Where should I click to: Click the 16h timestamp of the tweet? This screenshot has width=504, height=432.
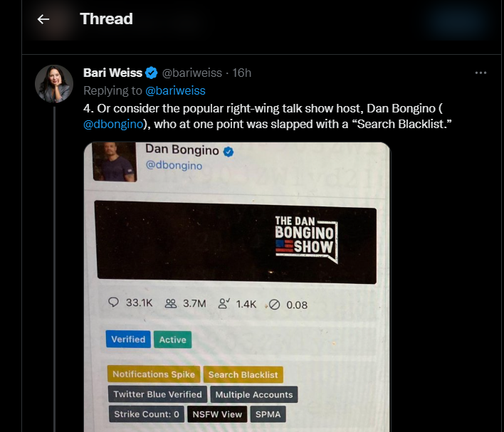point(242,73)
